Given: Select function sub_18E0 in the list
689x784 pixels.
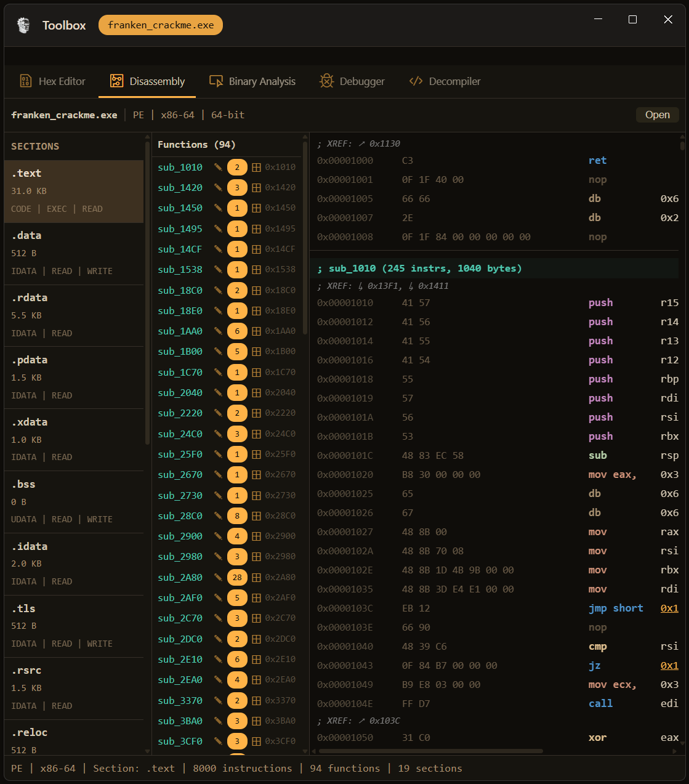Looking at the screenshot, I should point(180,311).
